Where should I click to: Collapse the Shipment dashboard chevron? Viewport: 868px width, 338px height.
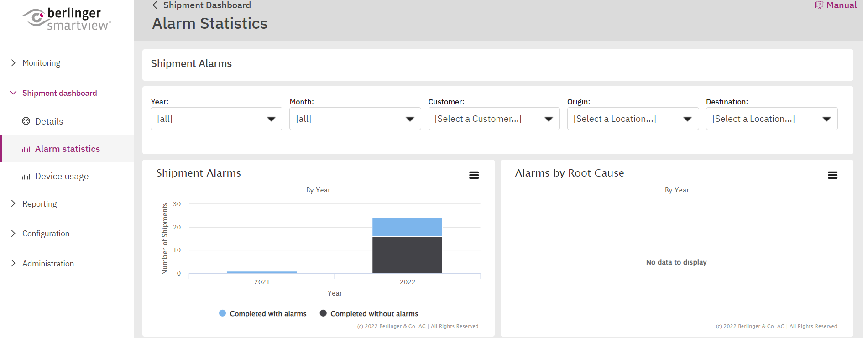click(13, 93)
